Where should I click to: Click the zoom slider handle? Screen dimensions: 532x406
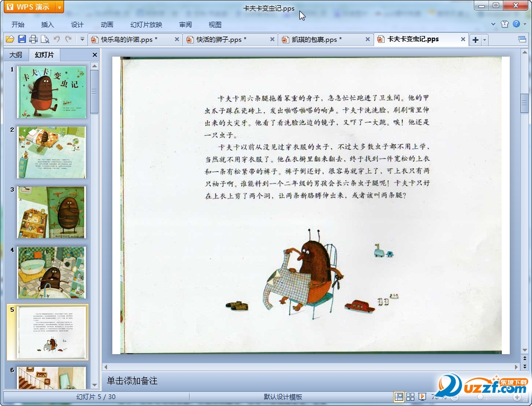[x=480, y=397]
